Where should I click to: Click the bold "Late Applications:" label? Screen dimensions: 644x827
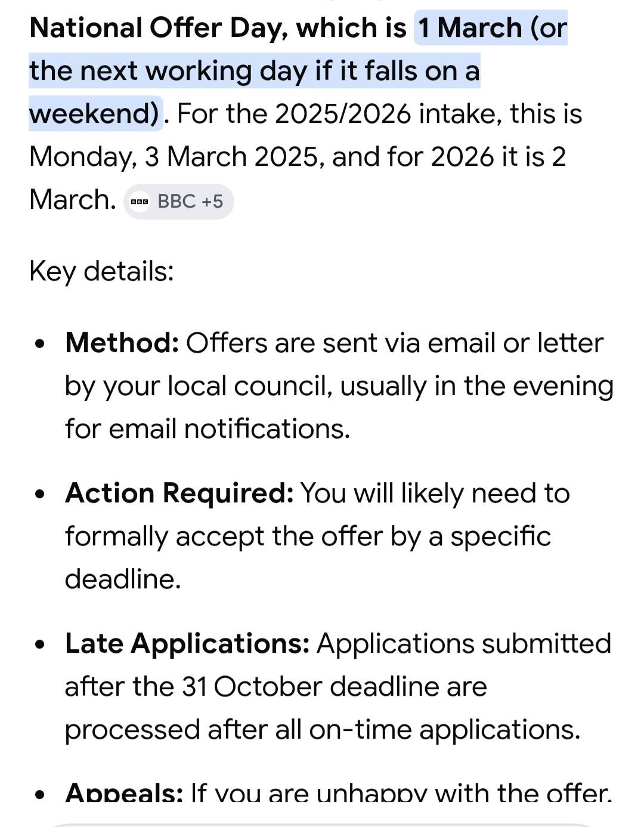pos(187,644)
